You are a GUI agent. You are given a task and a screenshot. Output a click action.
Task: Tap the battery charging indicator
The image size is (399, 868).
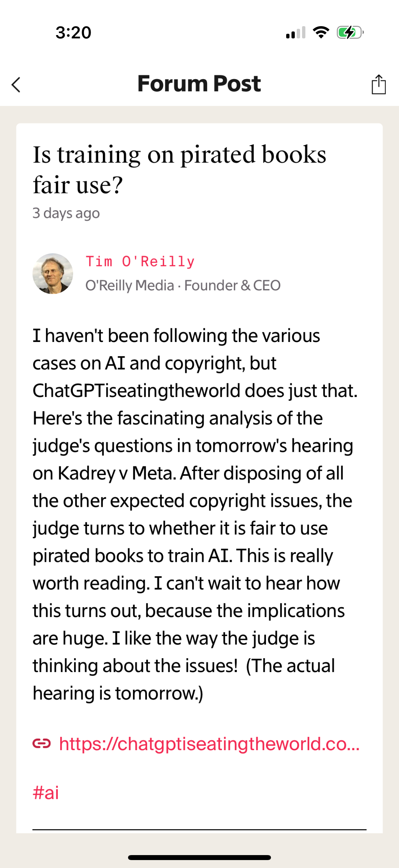[x=349, y=32]
